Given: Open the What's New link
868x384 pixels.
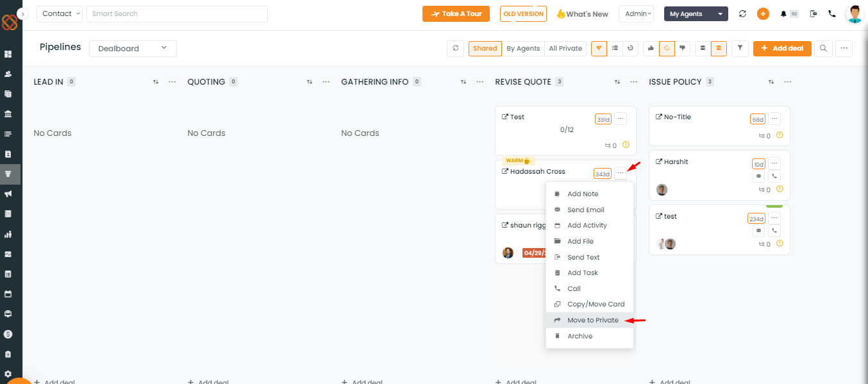Looking at the screenshot, I should click(x=582, y=13).
